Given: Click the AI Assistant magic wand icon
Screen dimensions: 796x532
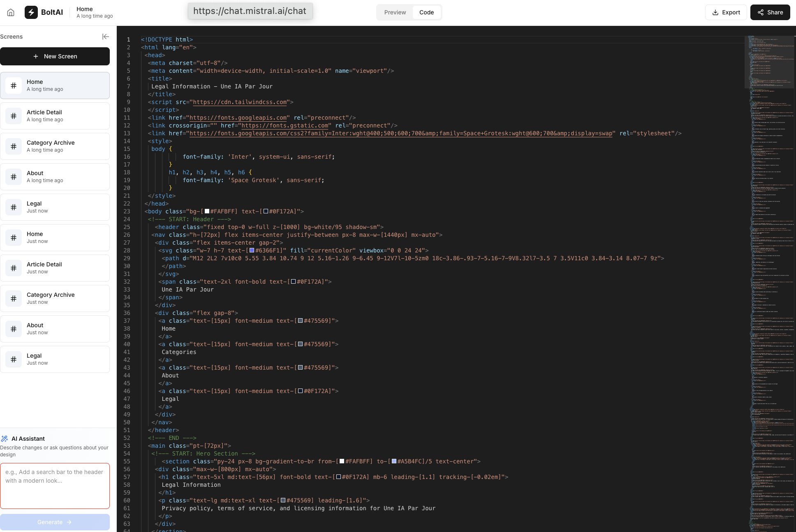Looking at the screenshot, I should click(5, 439).
